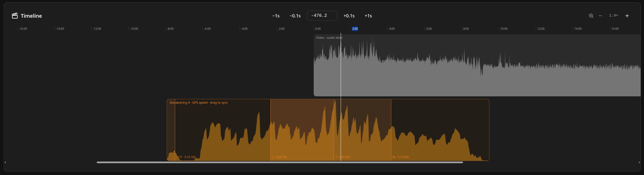This screenshot has width=644, height=175.
Task: Select the OUT · 5:10.189 lap label
Action: click(x=186, y=157)
